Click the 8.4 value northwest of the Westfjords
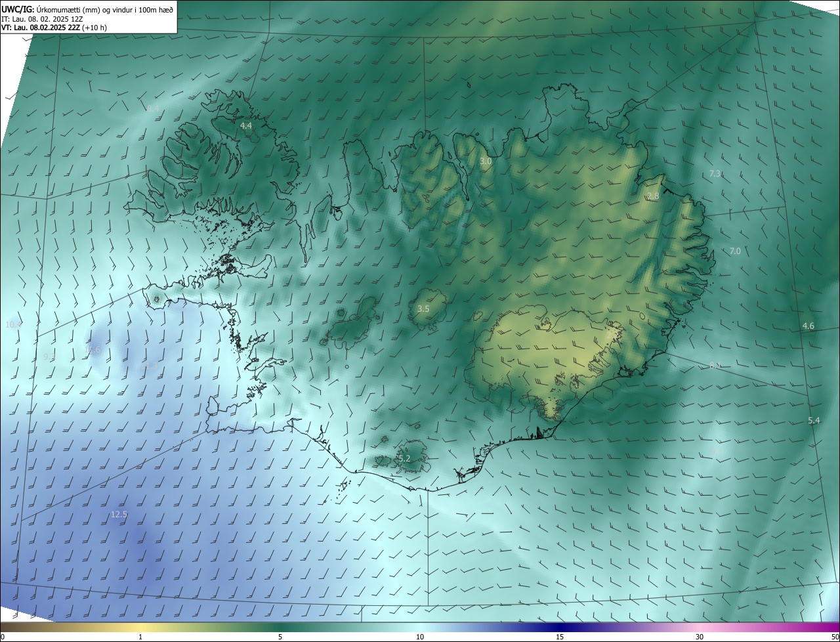This screenshot has width=840, height=642. point(153,108)
